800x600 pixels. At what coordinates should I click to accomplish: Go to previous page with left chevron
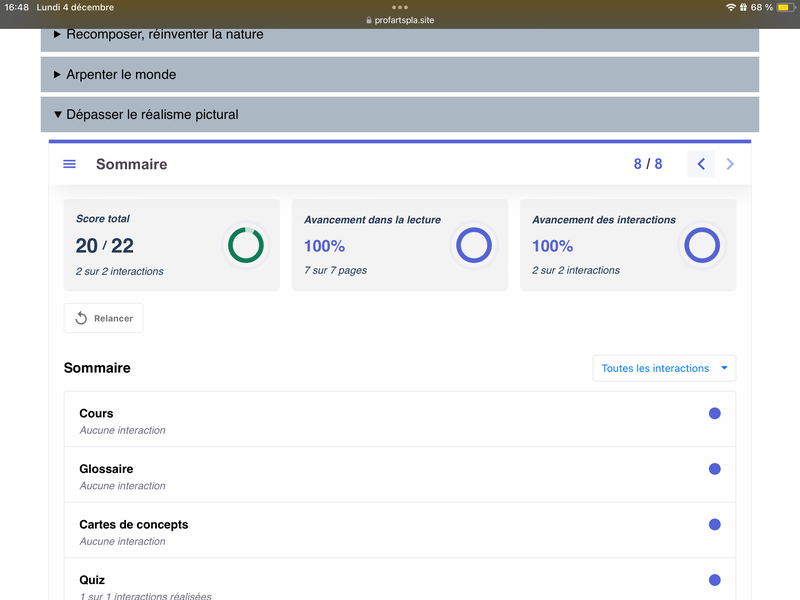701,164
